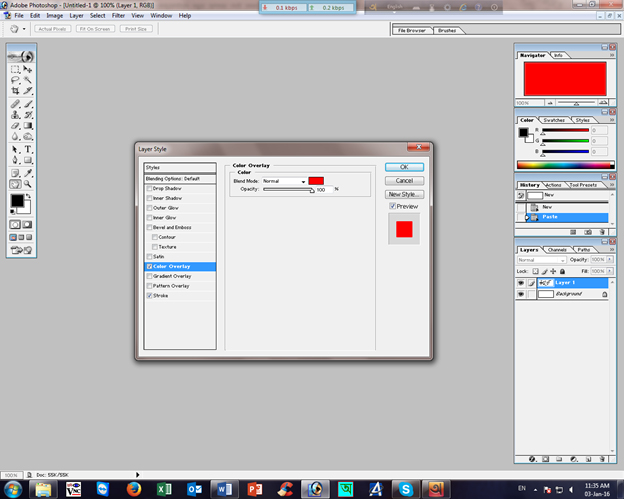Viewport: 624px width, 499px height.
Task: Click OK in Layer Style dialog
Action: point(404,167)
